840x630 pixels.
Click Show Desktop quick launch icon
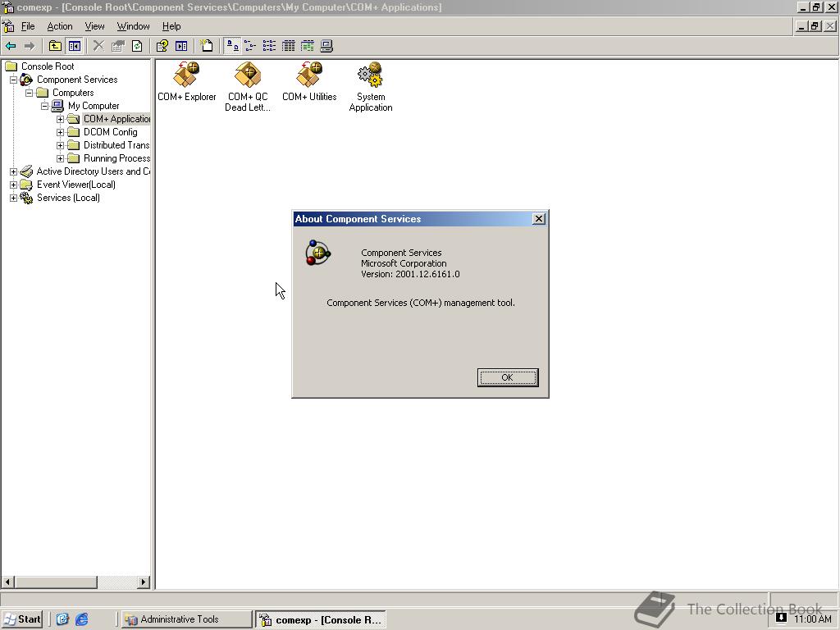(x=62, y=620)
